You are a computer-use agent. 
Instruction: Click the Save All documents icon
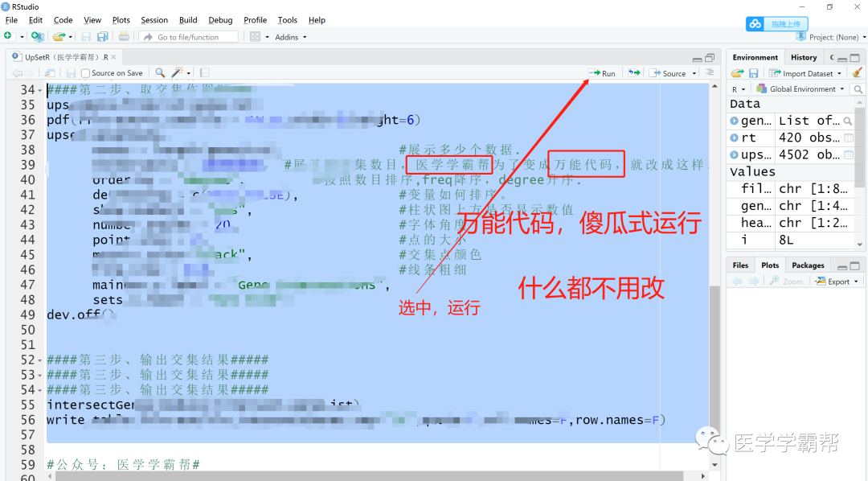coord(102,36)
